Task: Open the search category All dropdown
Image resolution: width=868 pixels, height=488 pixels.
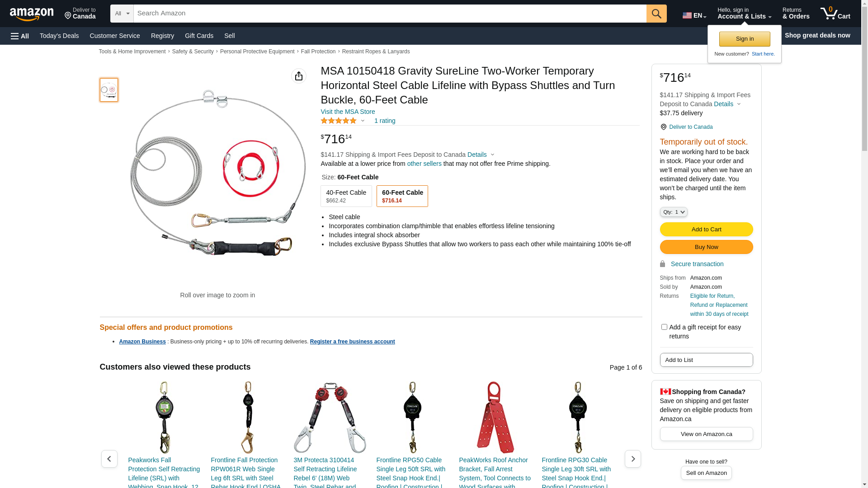Action: tap(122, 14)
